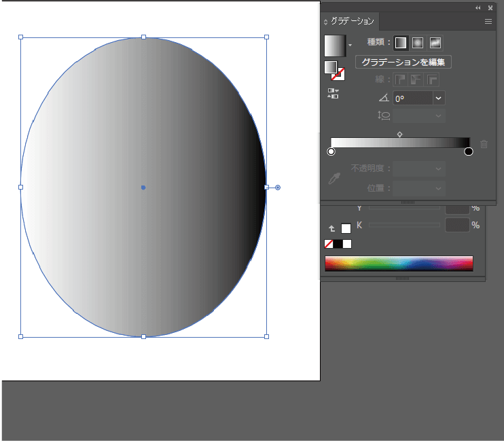The height and width of the screenshot is (443, 504).
Task: Click the グラデーションを編集 button
Action: pyautogui.click(x=403, y=62)
